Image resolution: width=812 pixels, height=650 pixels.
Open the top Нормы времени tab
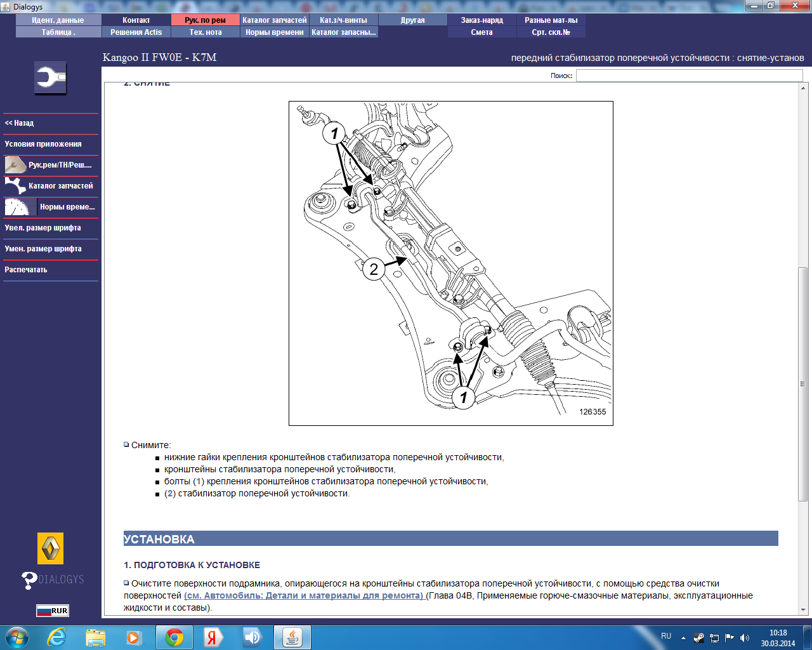point(275,32)
